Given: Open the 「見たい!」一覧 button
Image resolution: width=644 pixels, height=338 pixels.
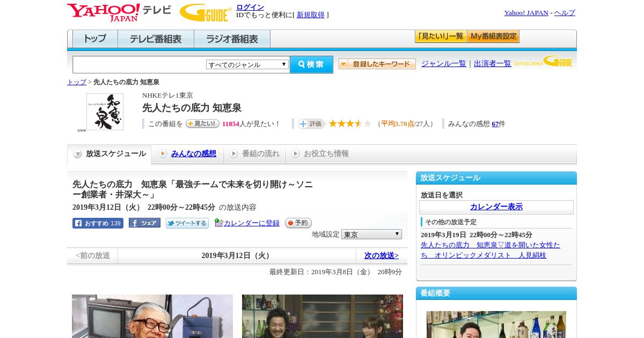Looking at the screenshot, I should point(441,36).
